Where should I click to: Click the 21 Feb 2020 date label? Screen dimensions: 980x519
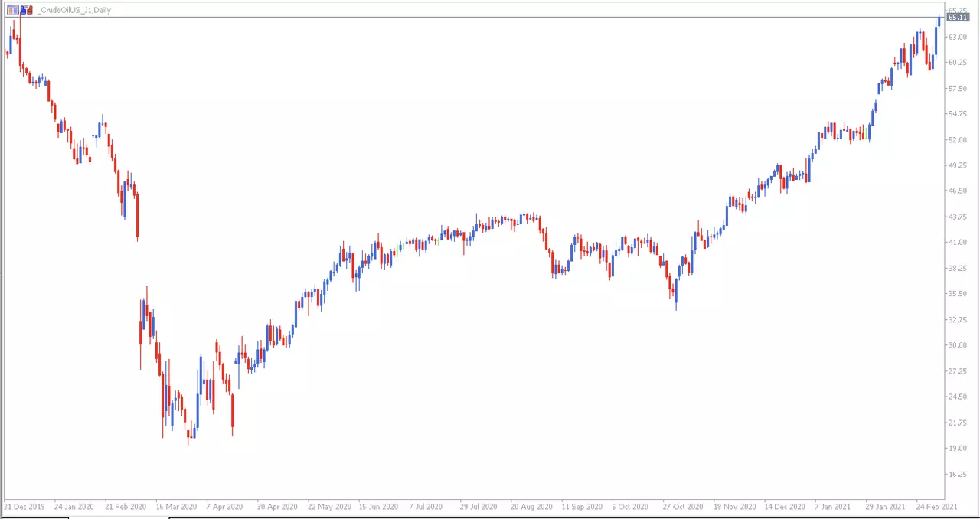[126, 507]
